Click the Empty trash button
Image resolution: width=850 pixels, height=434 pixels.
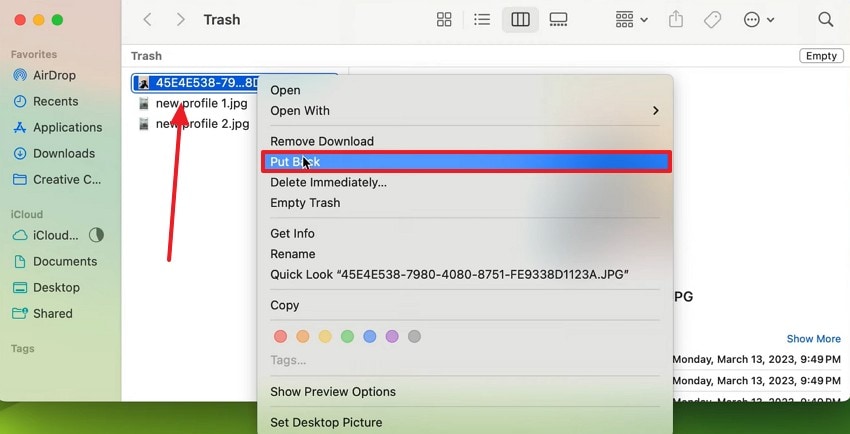pyautogui.click(x=821, y=56)
